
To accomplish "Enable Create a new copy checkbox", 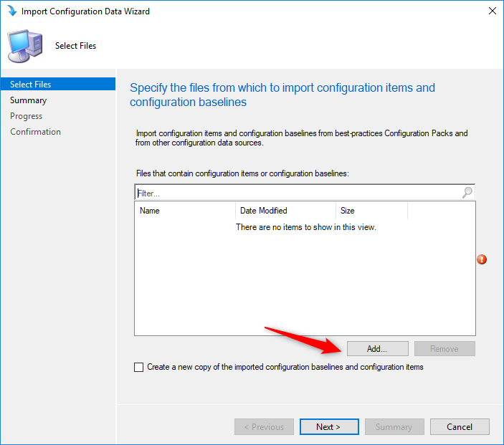I will coord(138,367).
